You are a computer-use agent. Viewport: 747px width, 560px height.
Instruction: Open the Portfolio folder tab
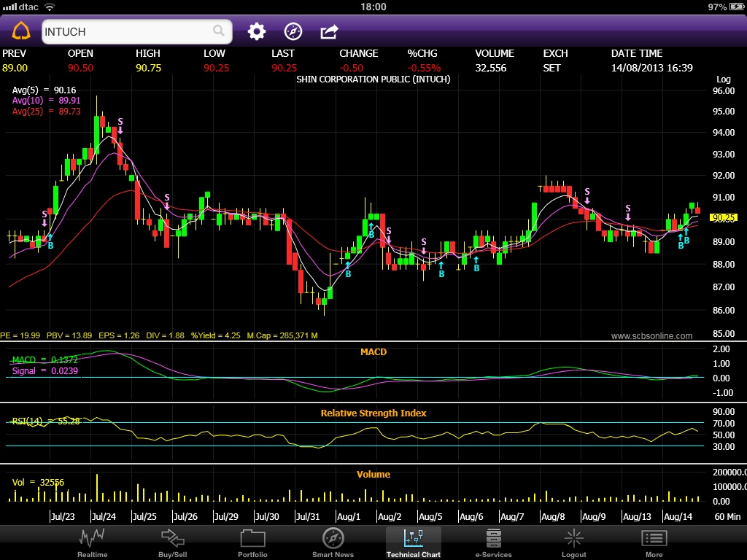(252, 543)
